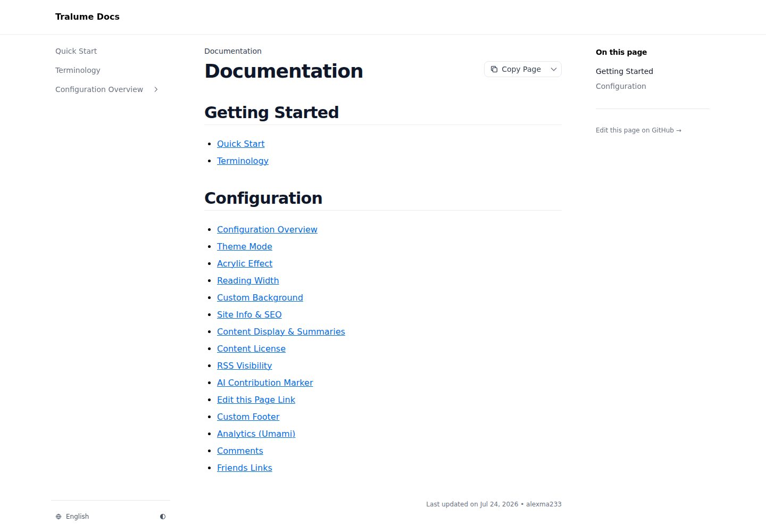Select Configuration Overview in the sidebar

99,89
